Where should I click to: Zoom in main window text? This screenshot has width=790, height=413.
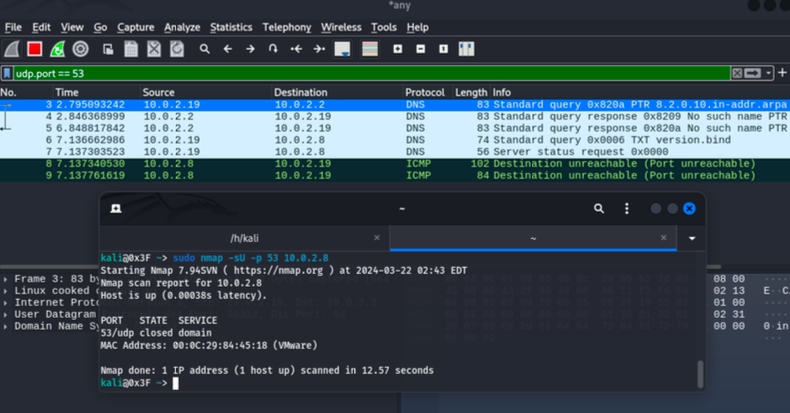(x=398, y=49)
